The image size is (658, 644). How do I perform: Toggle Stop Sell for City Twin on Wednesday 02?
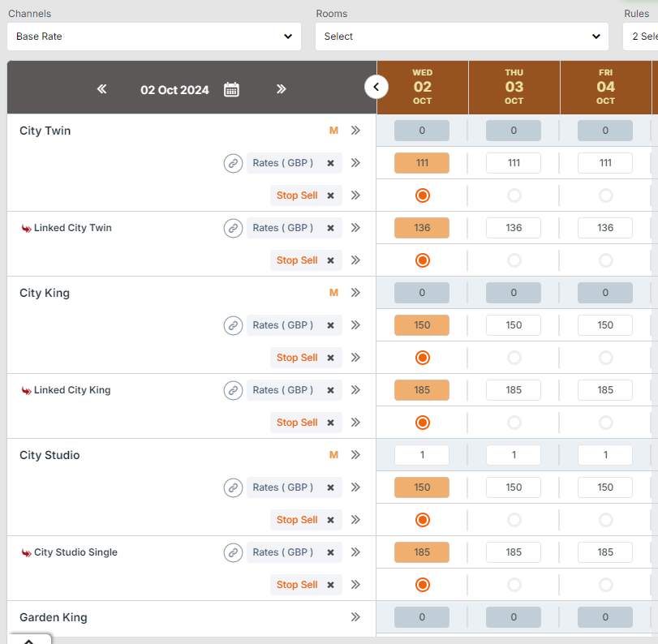click(422, 195)
